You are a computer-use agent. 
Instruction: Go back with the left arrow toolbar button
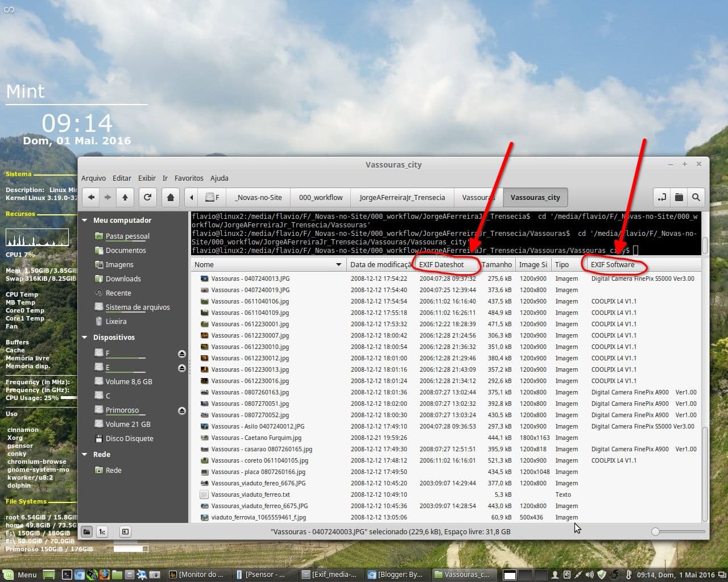click(91, 197)
